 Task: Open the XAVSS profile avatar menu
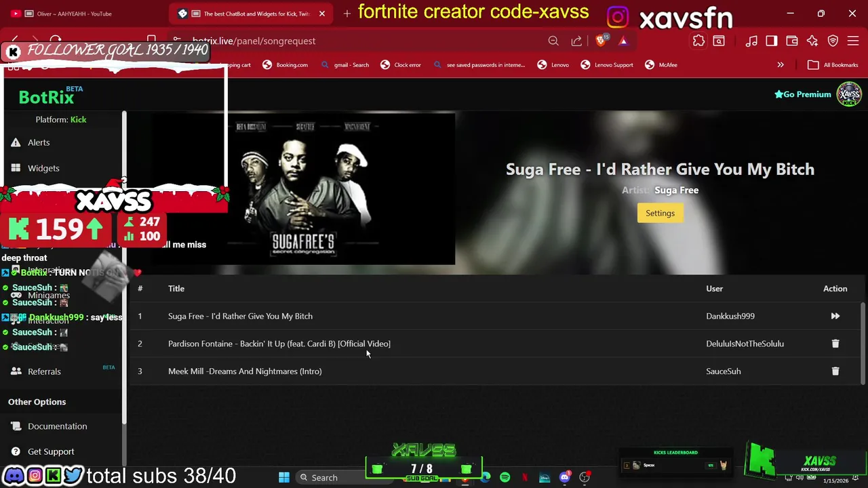[x=849, y=94]
